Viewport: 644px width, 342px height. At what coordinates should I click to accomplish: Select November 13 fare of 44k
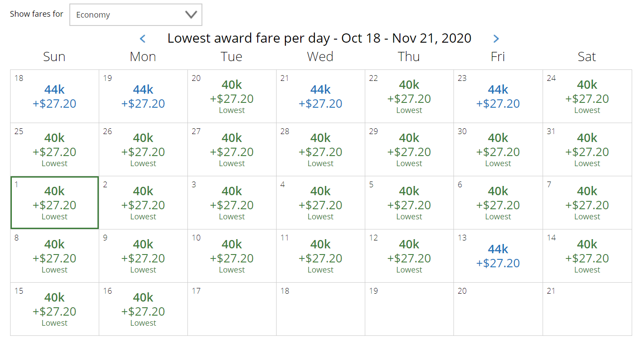498,256
